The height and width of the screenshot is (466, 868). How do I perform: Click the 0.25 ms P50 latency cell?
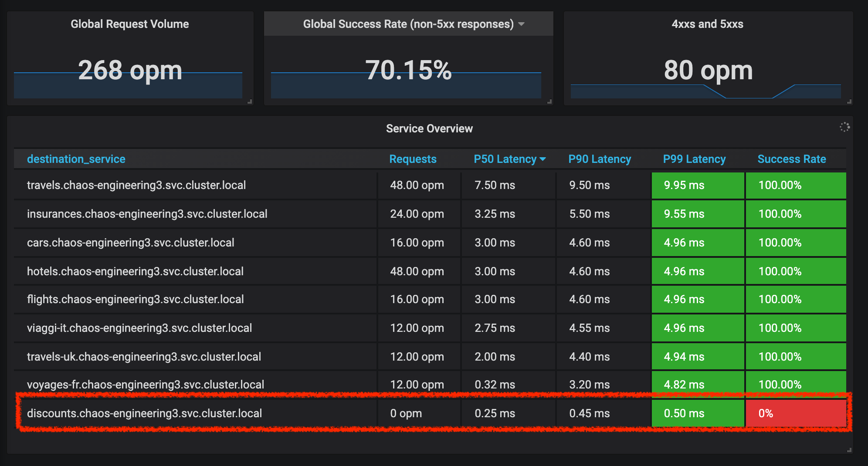coord(509,413)
